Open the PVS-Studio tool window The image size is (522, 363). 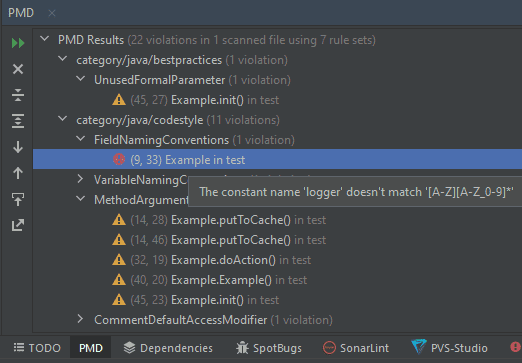(449, 348)
